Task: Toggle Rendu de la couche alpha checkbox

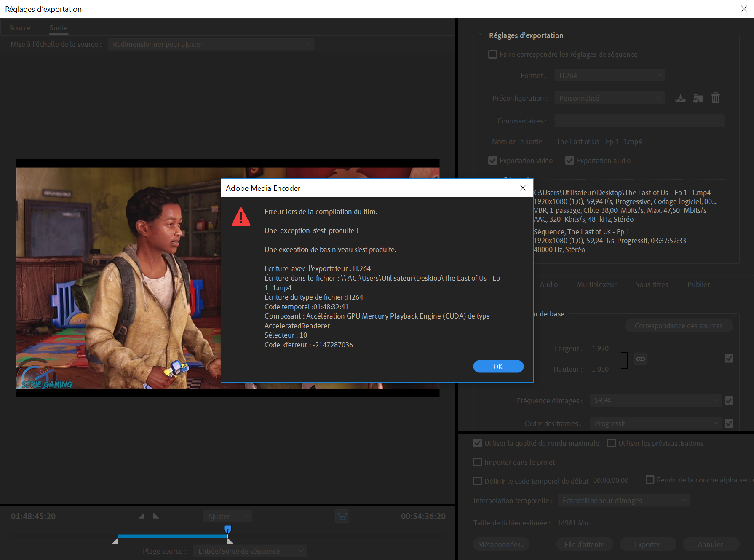Action: coord(650,480)
